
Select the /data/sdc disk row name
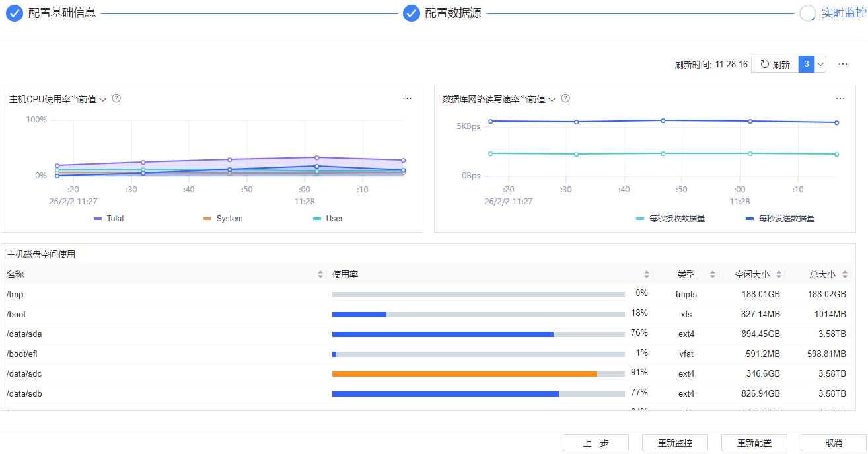click(24, 374)
